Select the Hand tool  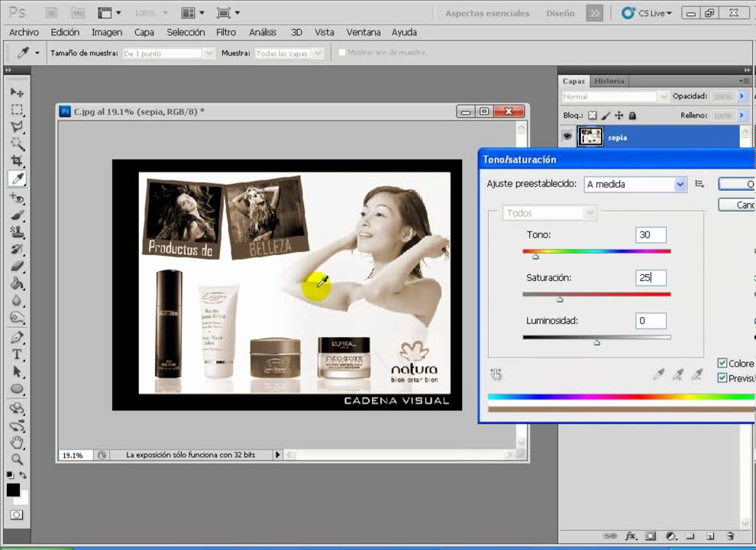pyautogui.click(x=17, y=442)
